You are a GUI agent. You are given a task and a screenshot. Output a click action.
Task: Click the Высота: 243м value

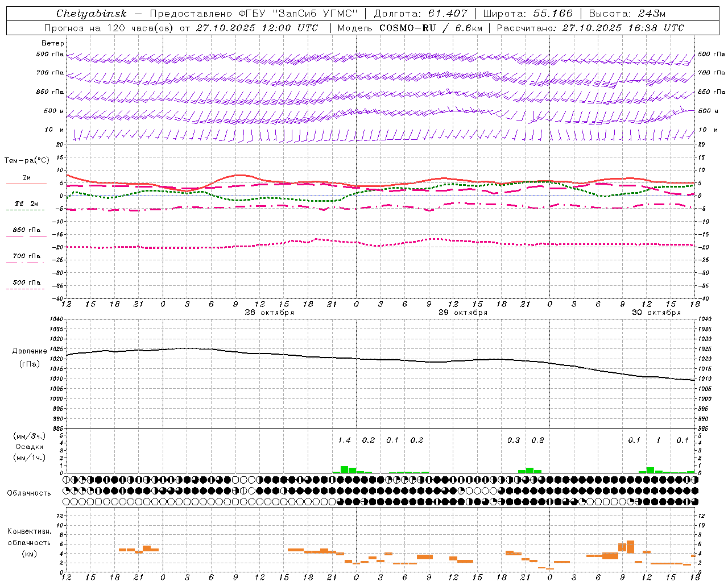(x=627, y=14)
